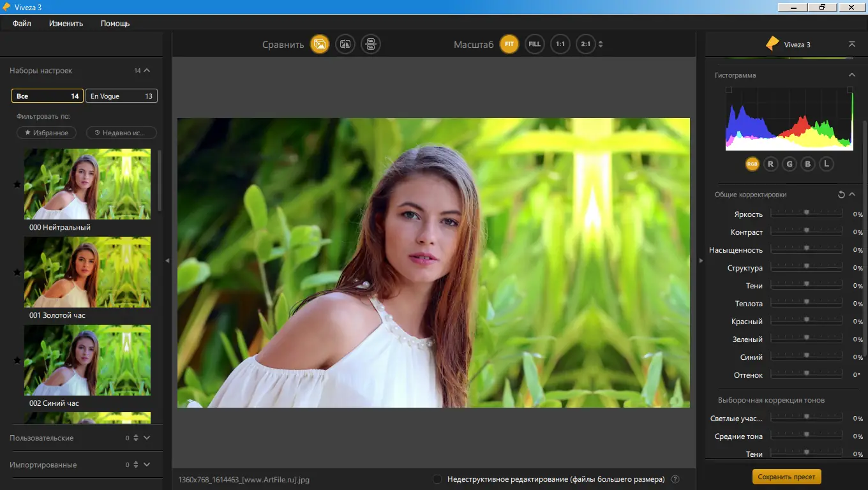Reset Общие корректировки adjustments
Viewport: 868px width, 490px height.
841,195
